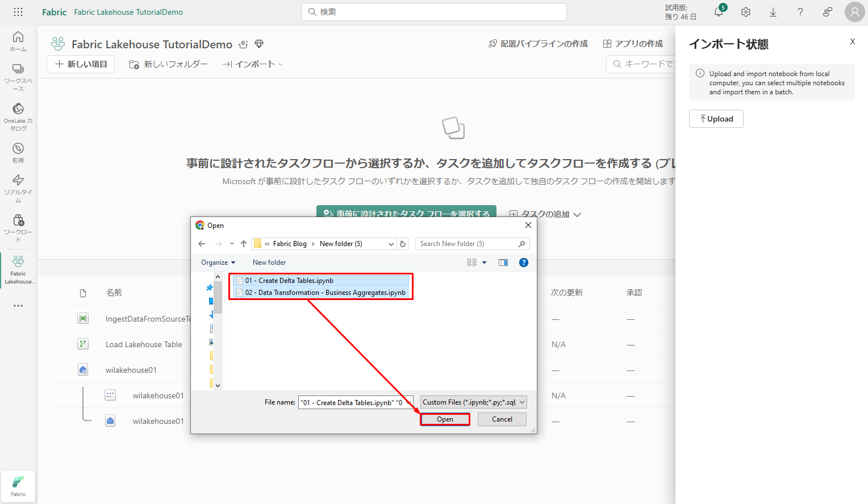Click the Upload button in import pane
The height and width of the screenshot is (504, 868).
[716, 119]
